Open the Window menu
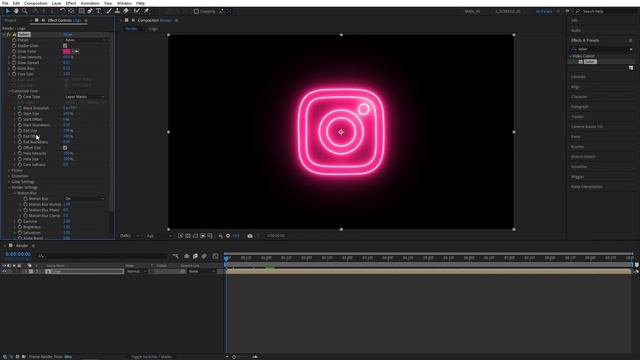Image resolution: width=640 pixels, height=360 pixels. 124,3
